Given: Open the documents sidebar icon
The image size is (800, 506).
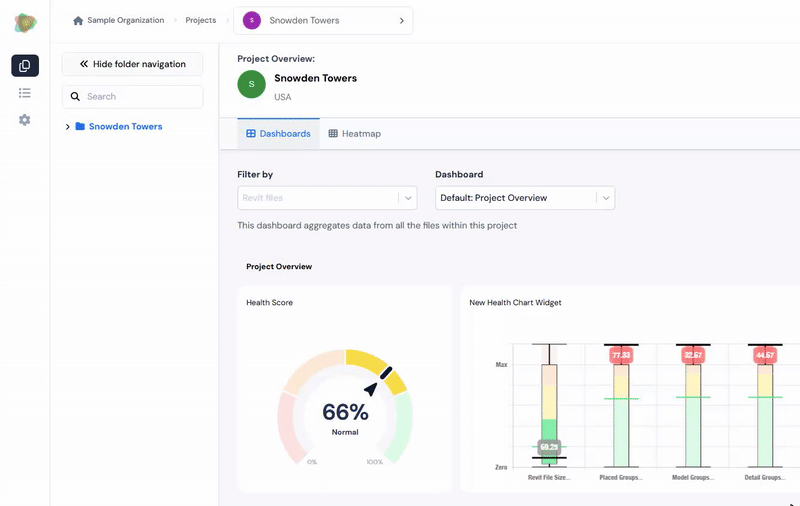Looking at the screenshot, I should tap(25, 66).
